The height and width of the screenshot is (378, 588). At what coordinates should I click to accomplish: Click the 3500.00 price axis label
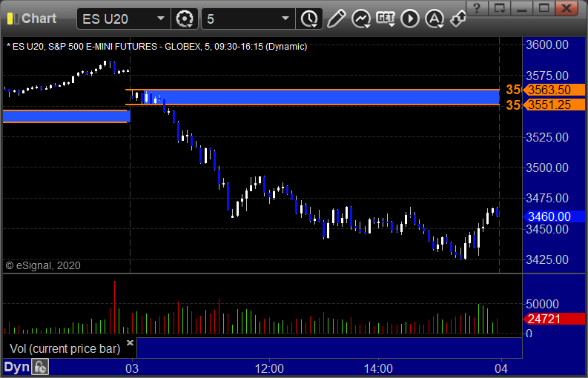[547, 168]
